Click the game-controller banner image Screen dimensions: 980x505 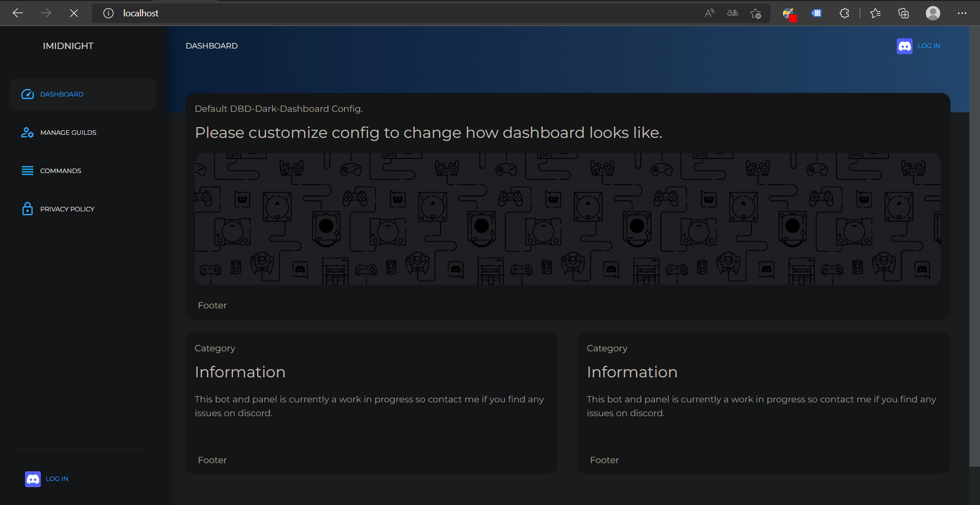pyautogui.click(x=567, y=219)
